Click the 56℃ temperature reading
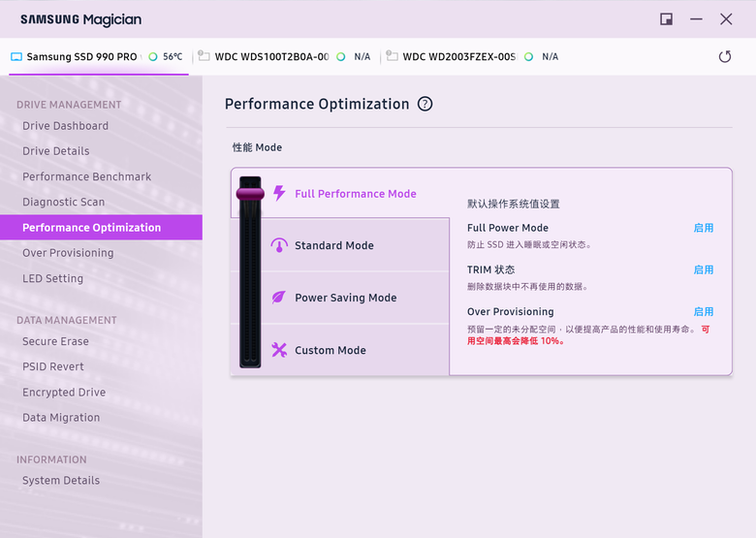This screenshot has height=538, width=756. (x=173, y=57)
